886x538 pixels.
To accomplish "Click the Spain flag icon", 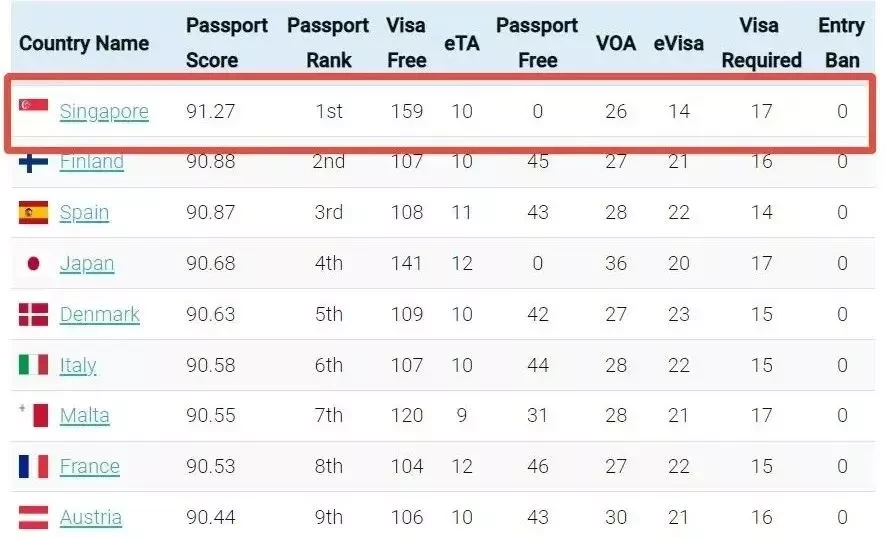I will click(x=33, y=212).
